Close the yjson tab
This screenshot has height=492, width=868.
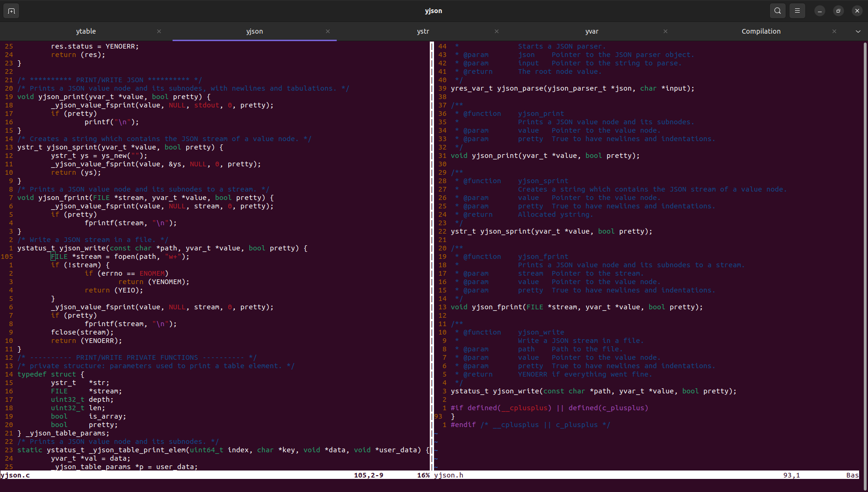point(328,31)
